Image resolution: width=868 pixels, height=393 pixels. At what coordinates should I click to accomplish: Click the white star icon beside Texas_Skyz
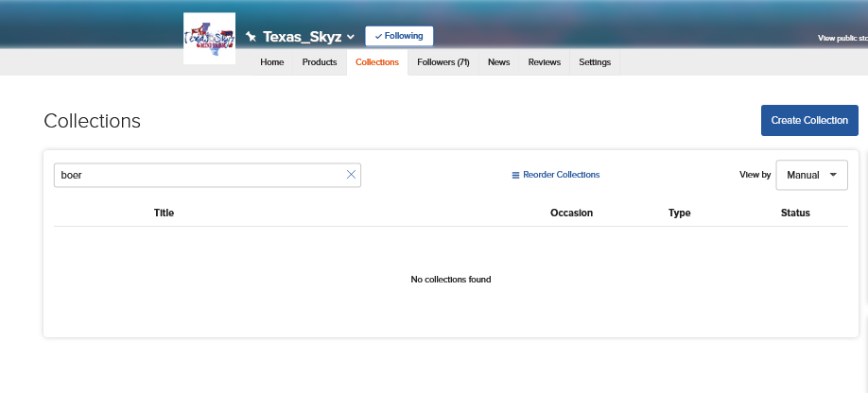click(x=251, y=37)
